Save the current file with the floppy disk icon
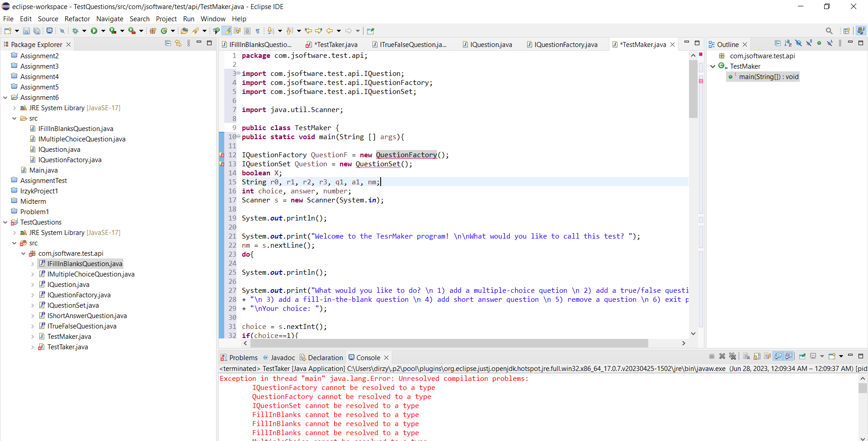Image resolution: width=868 pixels, height=441 pixels. click(x=26, y=31)
